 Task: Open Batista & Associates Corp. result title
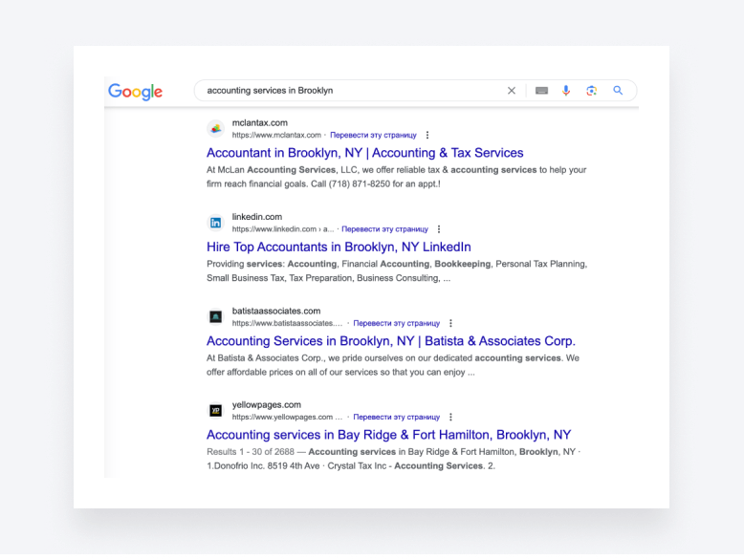390,341
